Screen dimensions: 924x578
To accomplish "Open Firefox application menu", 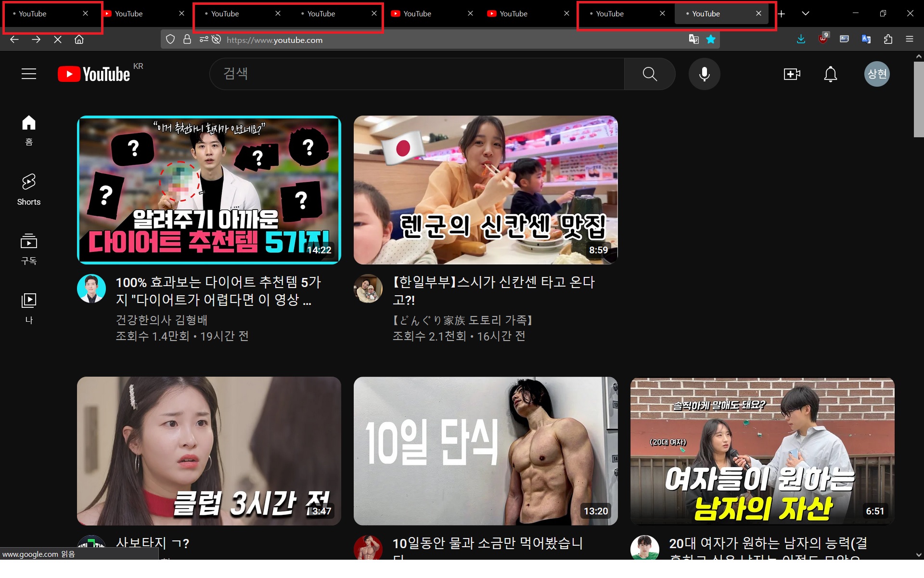I will [909, 39].
